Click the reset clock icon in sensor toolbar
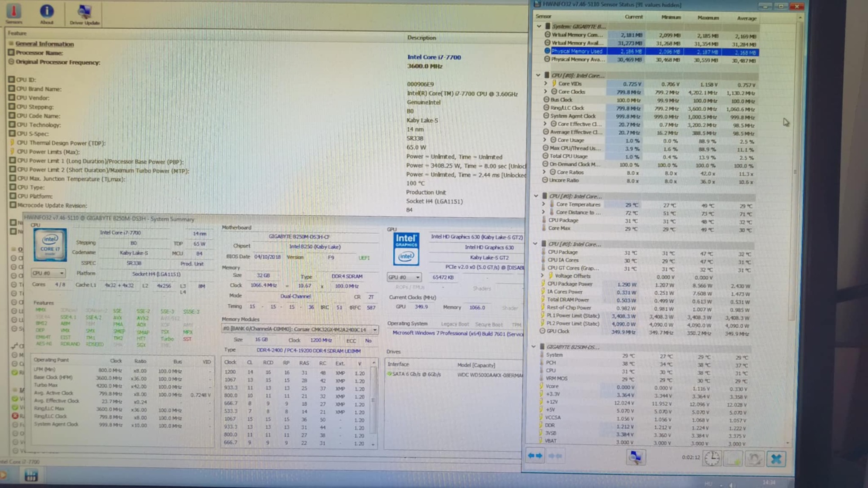 [712, 458]
